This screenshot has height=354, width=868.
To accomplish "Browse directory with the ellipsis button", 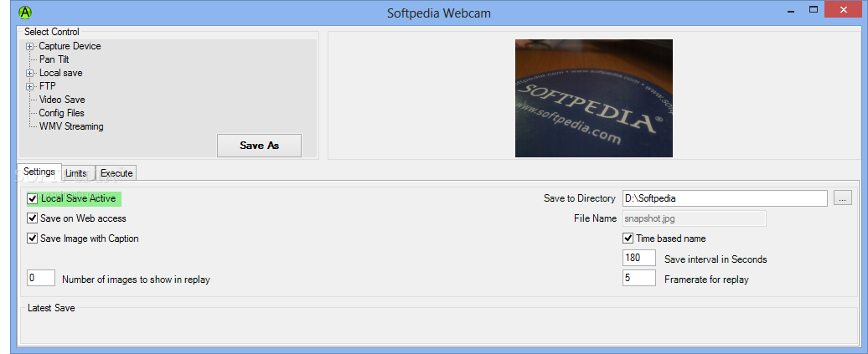I will pyautogui.click(x=843, y=198).
